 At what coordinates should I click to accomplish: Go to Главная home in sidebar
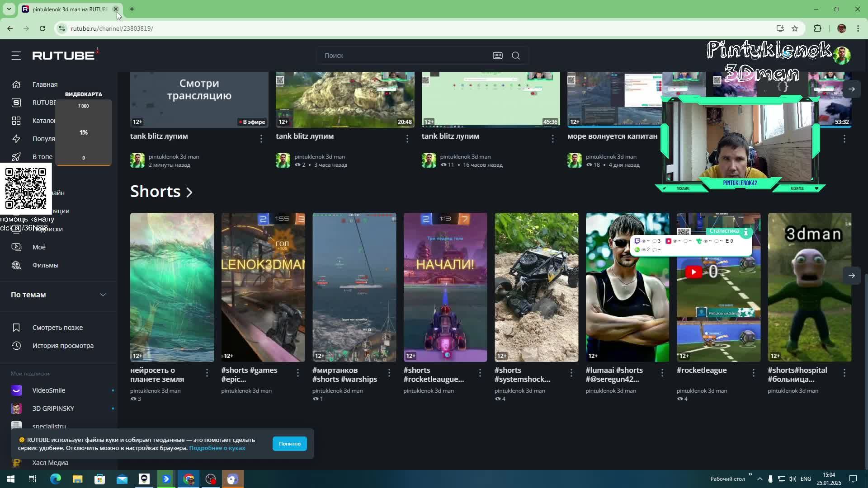pyautogui.click(x=45, y=84)
